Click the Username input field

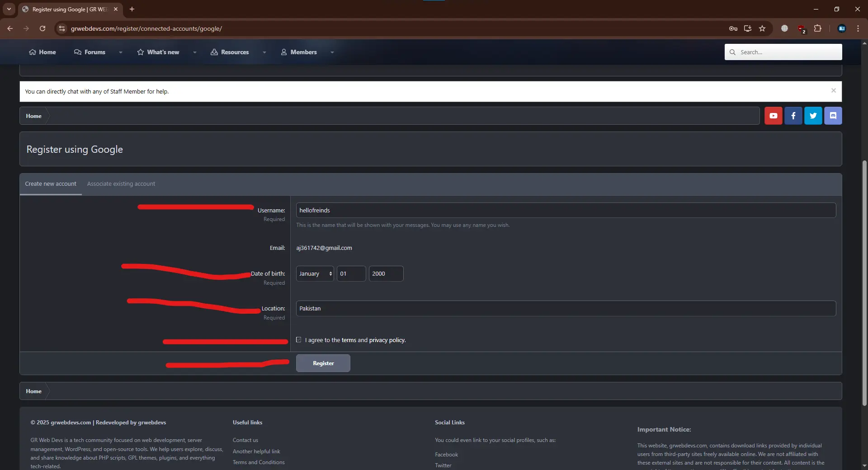[565, 211]
